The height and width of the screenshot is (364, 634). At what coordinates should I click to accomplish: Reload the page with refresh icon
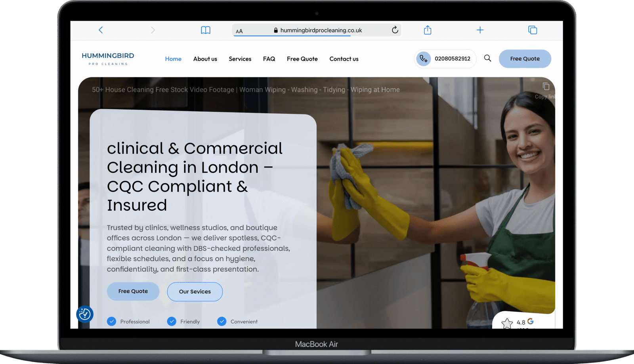pos(395,30)
